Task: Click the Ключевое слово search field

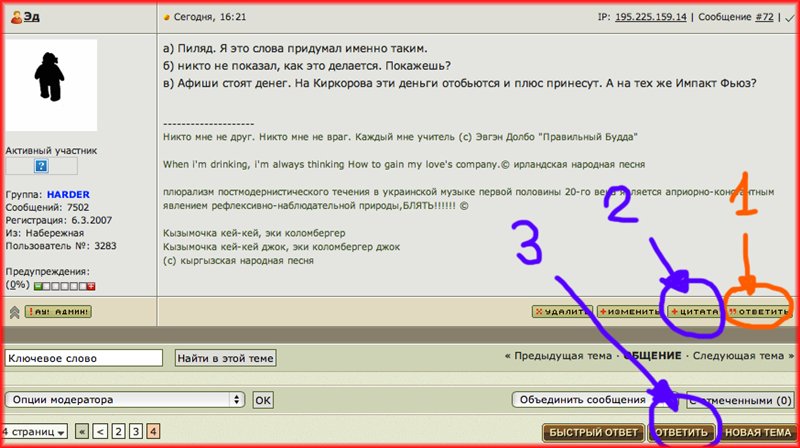Action: [x=83, y=357]
